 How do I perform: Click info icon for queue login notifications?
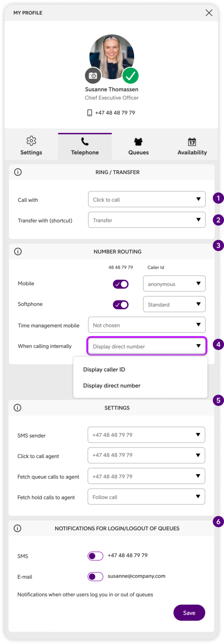[x=17, y=528]
